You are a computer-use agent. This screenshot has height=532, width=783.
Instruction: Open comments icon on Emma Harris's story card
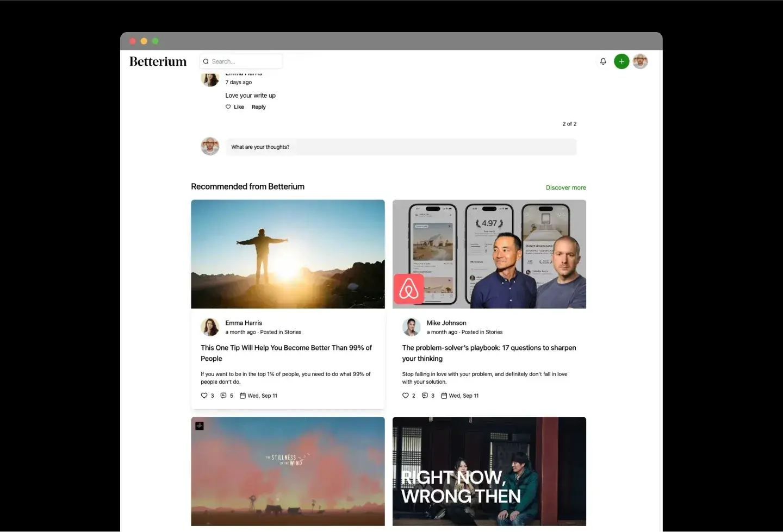(223, 396)
